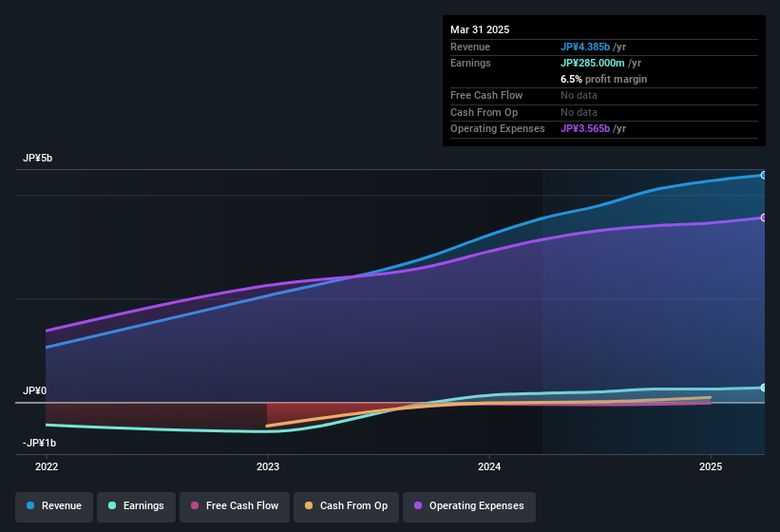Viewport: 780px width, 532px height.
Task: Click the Earnings line end marker
Action: 763,388
